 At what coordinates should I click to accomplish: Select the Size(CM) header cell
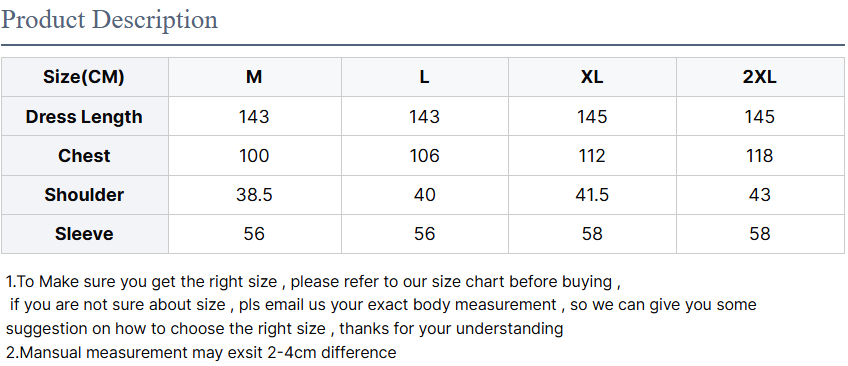[x=84, y=77]
